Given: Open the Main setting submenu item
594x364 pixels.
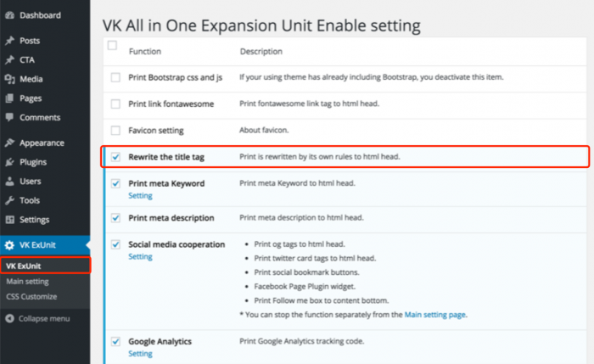Looking at the screenshot, I should pyautogui.click(x=27, y=282).
